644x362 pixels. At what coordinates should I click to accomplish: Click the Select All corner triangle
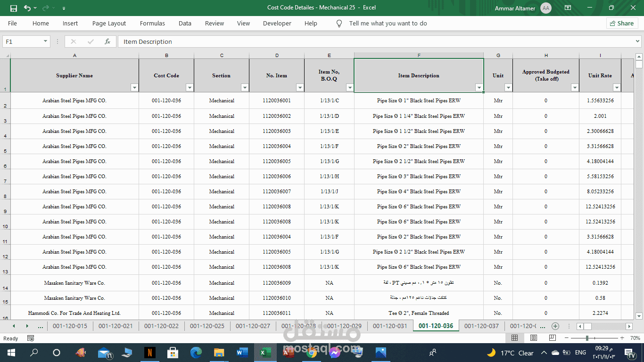pos(5,55)
